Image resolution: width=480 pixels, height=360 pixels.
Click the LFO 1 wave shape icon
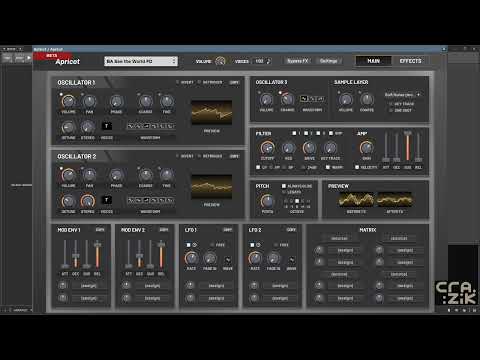click(228, 259)
